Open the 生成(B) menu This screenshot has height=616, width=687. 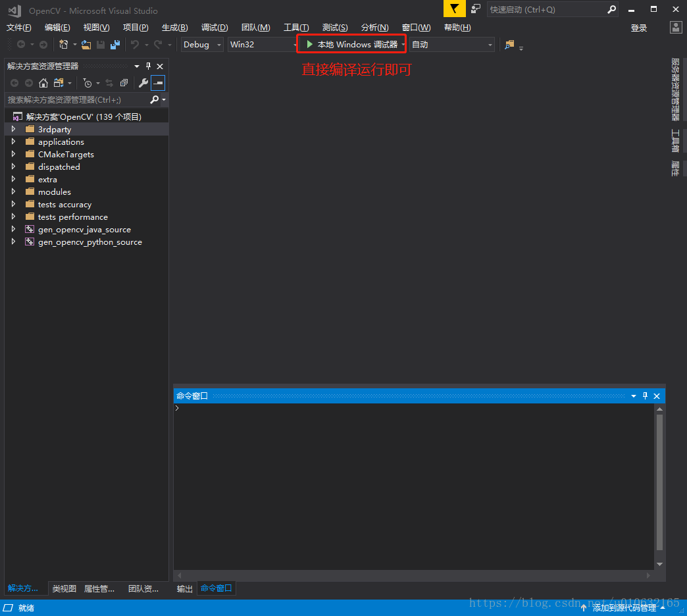175,28
